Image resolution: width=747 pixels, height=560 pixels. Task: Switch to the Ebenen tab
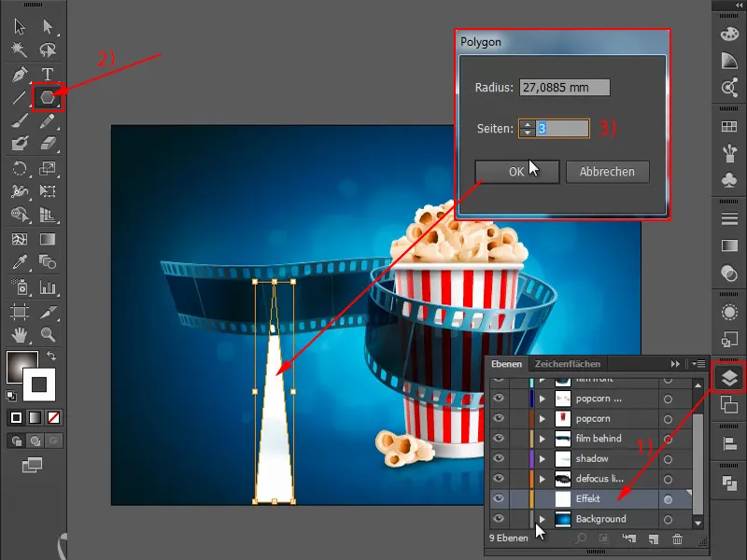point(506,364)
